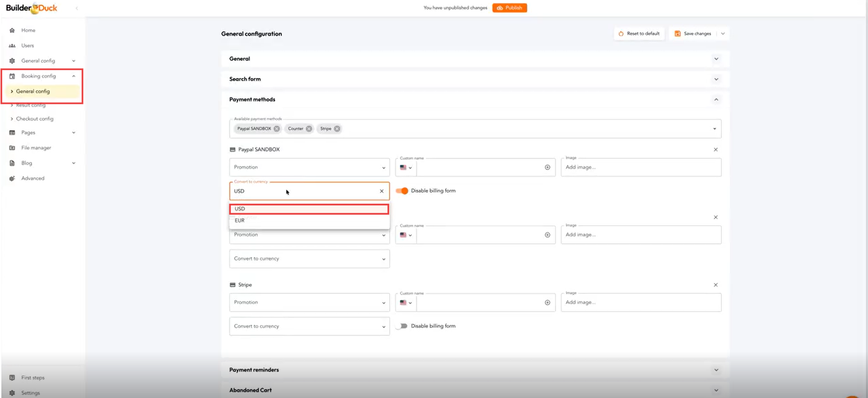The height and width of the screenshot is (398, 868).
Task: Click plus icon in Paypal custom name field
Action: 547,167
